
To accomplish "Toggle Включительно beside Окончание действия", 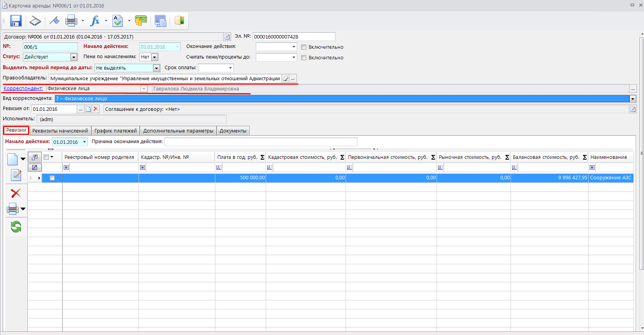I will point(304,47).
